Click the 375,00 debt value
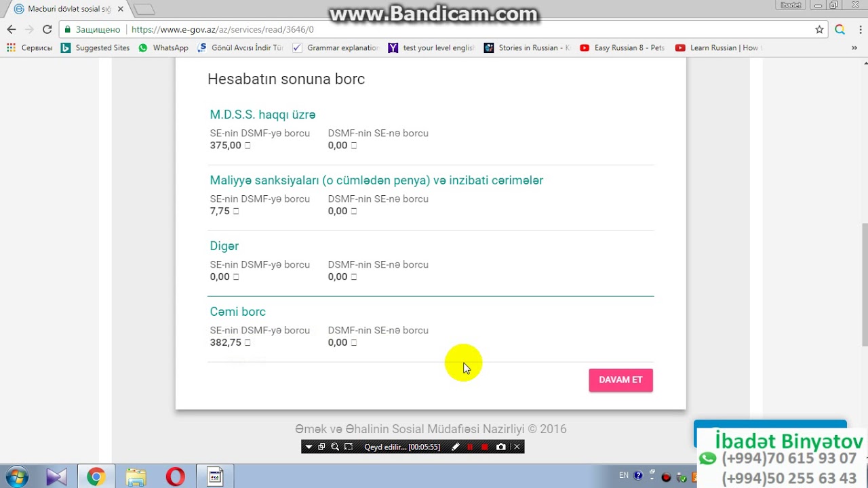The height and width of the screenshot is (488, 868). (226, 145)
